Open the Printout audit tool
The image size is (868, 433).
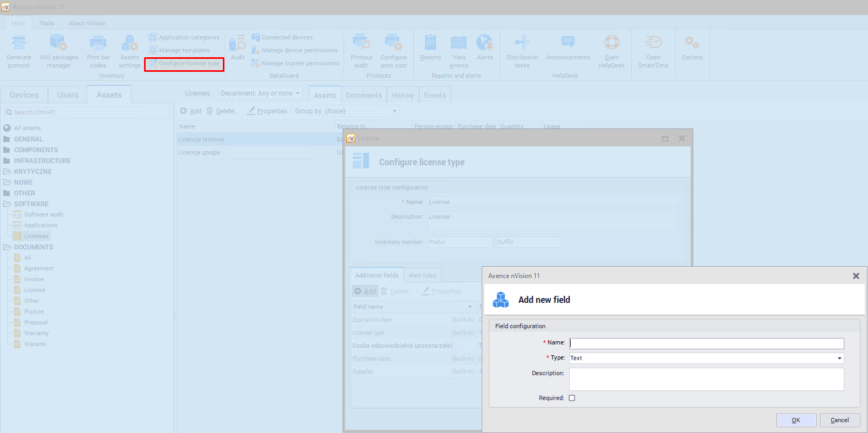click(361, 43)
